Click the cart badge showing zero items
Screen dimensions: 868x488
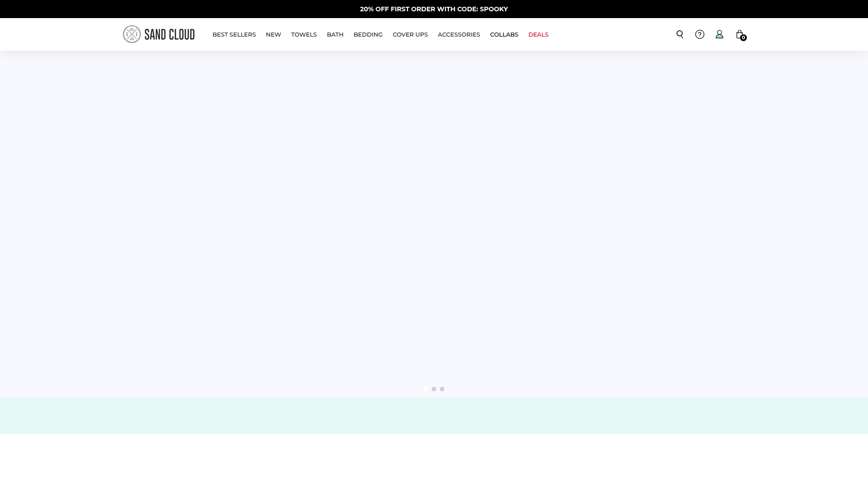743,38
